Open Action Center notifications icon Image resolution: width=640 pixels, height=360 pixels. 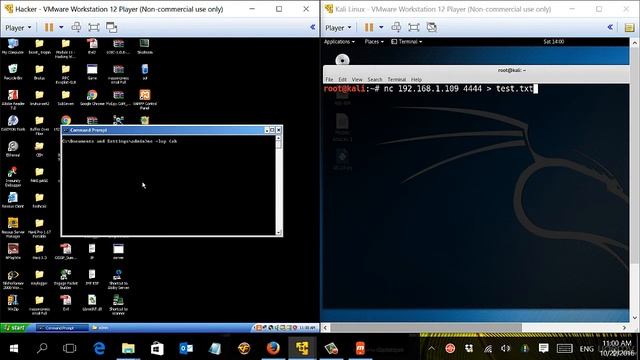543,348
